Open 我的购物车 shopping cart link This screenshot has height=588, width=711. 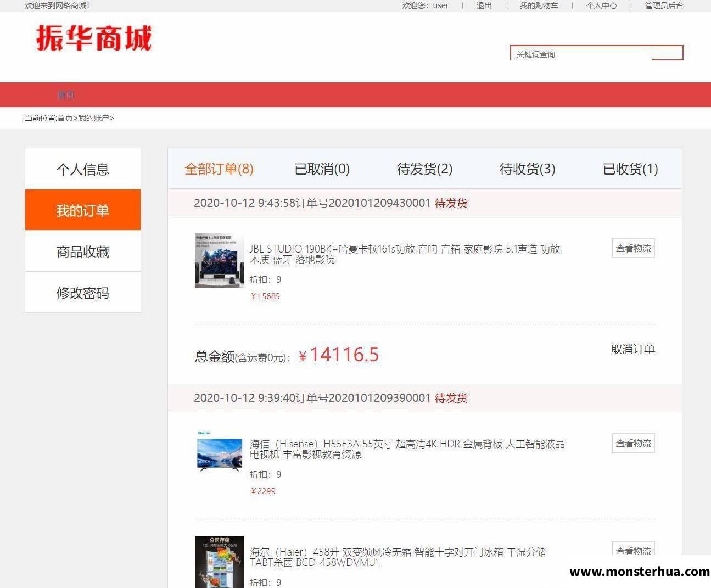coord(539,5)
